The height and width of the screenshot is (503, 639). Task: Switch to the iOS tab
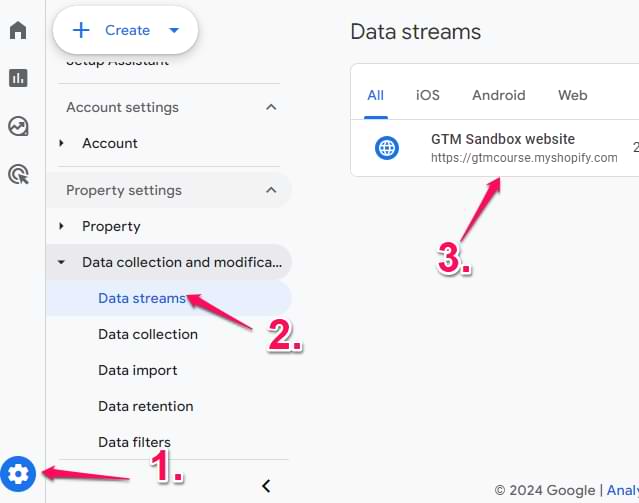pos(428,95)
